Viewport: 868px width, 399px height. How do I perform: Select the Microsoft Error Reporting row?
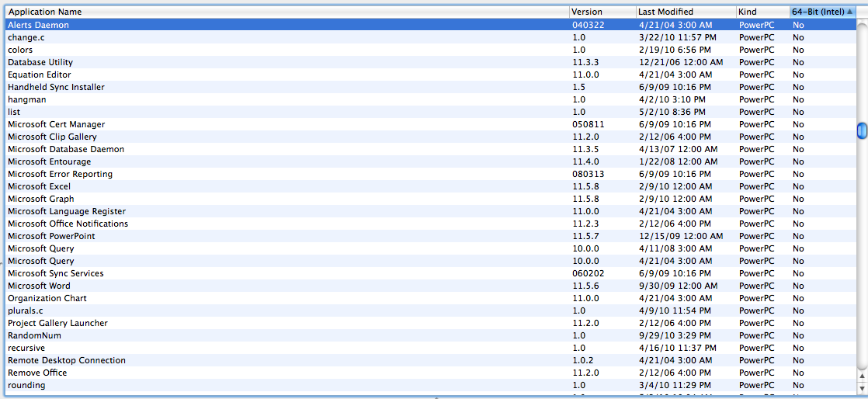pos(431,174)
